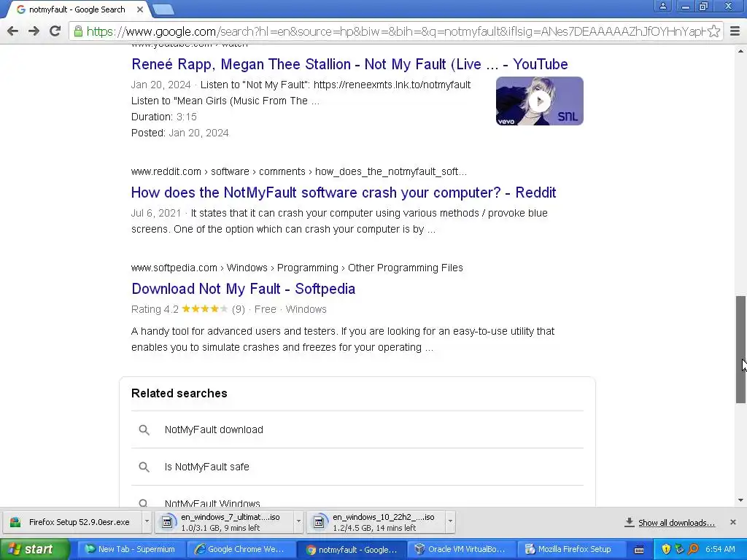Open the user profile button in title bar
747x560 pixels.
662,6
